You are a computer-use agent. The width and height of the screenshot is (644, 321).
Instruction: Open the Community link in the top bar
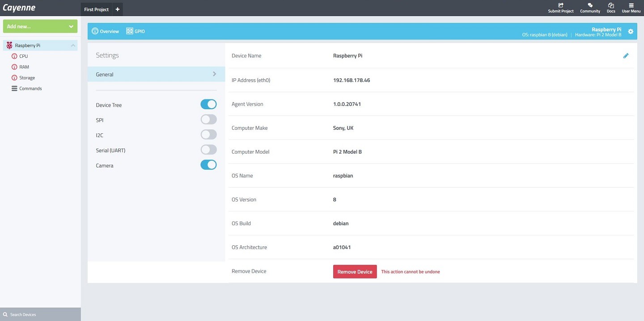[590, 8]
